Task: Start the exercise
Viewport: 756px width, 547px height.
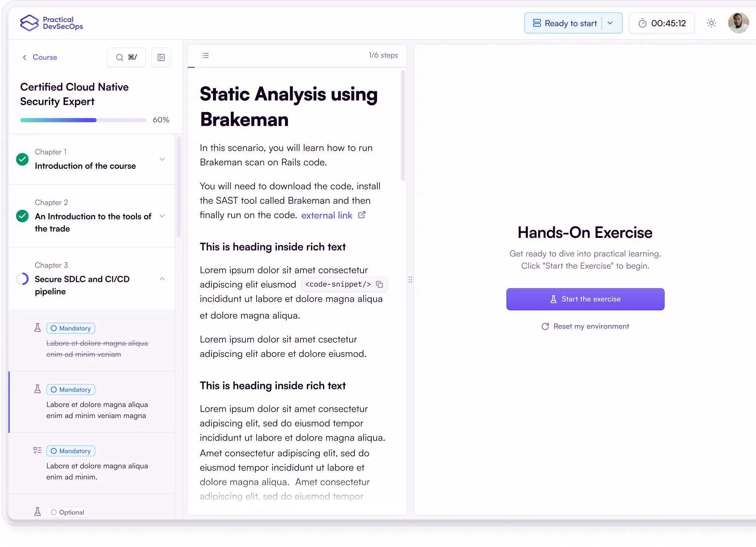Action: click(x=585, y=299)
